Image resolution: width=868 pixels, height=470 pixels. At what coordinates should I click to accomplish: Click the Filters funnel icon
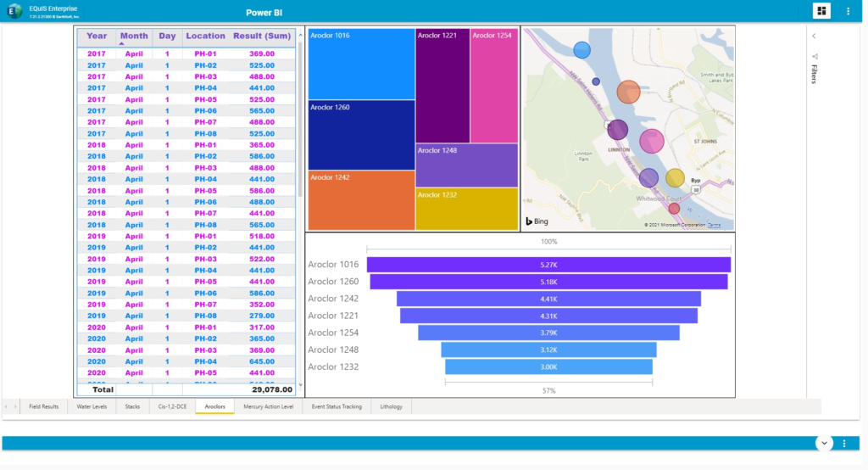click(x=815, y=57)
